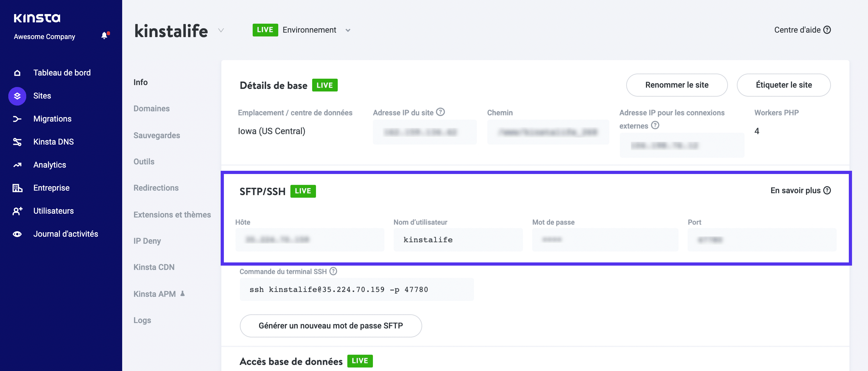Open Journal d'activités from the sidebar
The width and height of the screenshot is (868, 371).
point(65,233)
